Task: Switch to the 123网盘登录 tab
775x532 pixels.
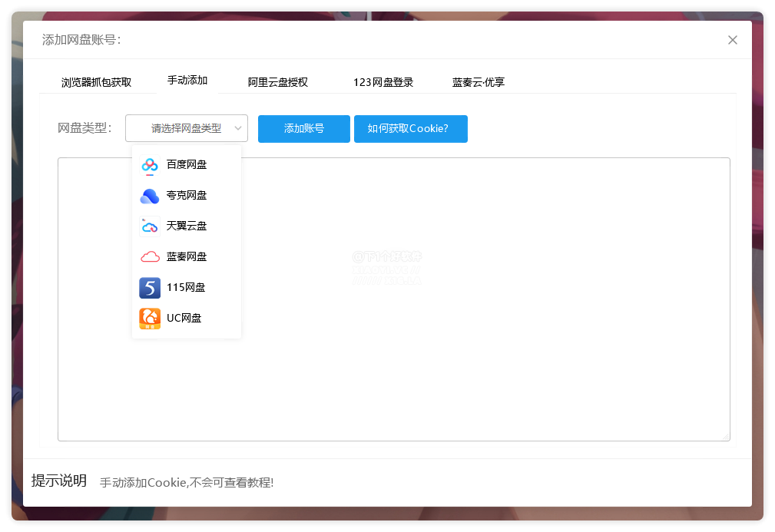Action: (383, 82)
